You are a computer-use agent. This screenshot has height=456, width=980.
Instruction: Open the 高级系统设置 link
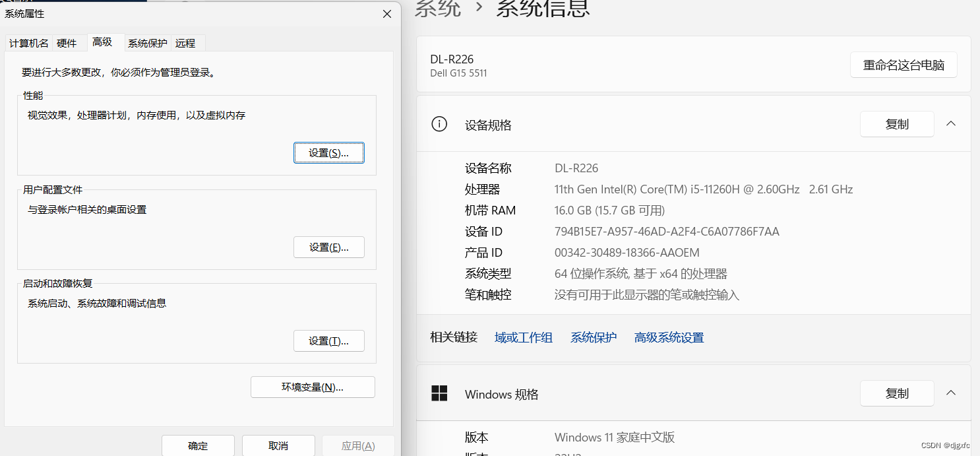tap(669, 337)
